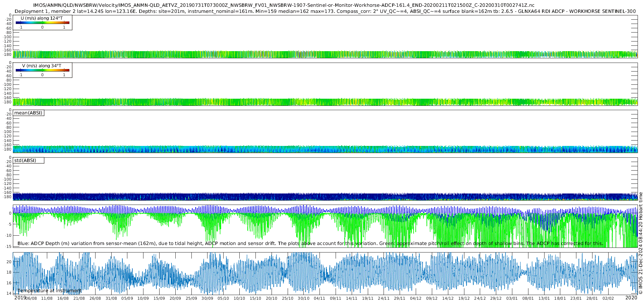This screenshot has height=304, width=644.
Task: Click the 24/12 date tick label
Action: [x=480, y=298]
